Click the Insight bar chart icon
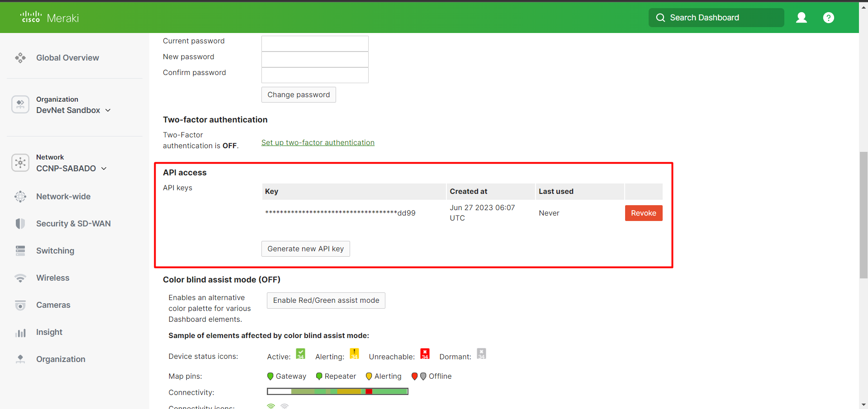 [20, 333]
